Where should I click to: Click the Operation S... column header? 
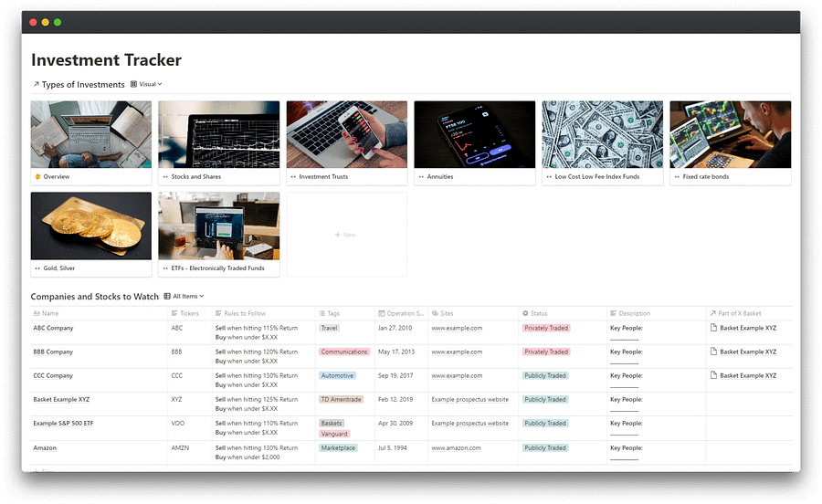click(402, 313)
